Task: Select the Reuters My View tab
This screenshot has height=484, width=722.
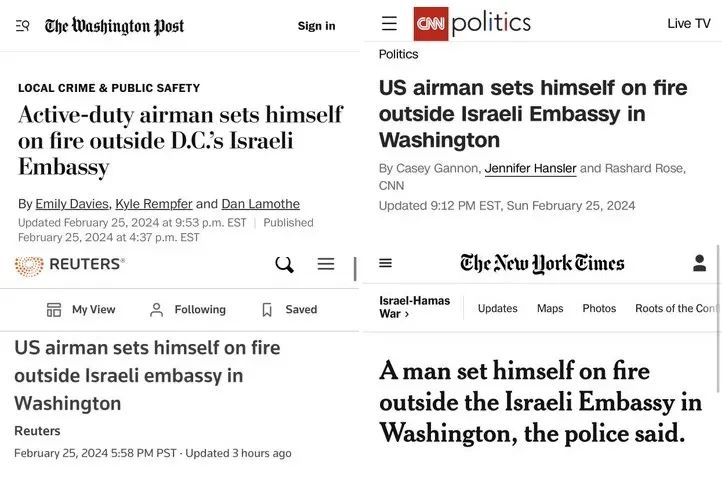Action: pyautogui.click(x=81, y=310)
